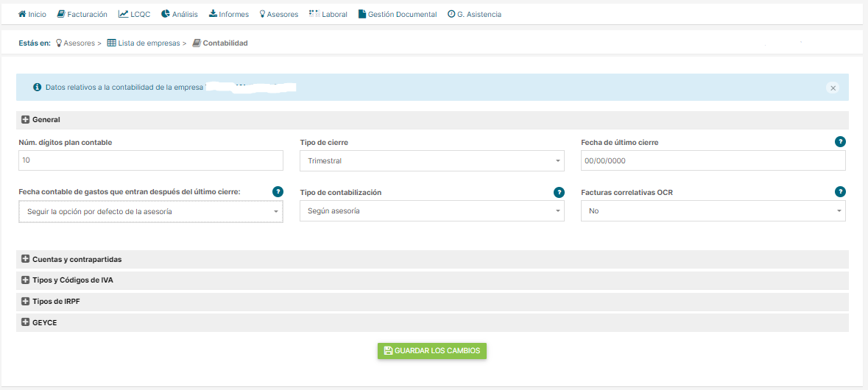Open the Gestión Documental menu
This screenshot has height=390, width=868.
(398, 14)
